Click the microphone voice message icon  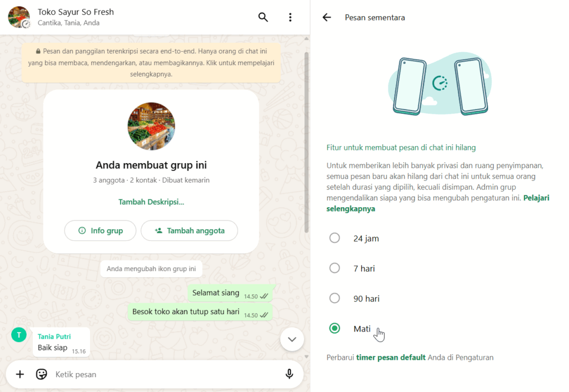[289, 374]
